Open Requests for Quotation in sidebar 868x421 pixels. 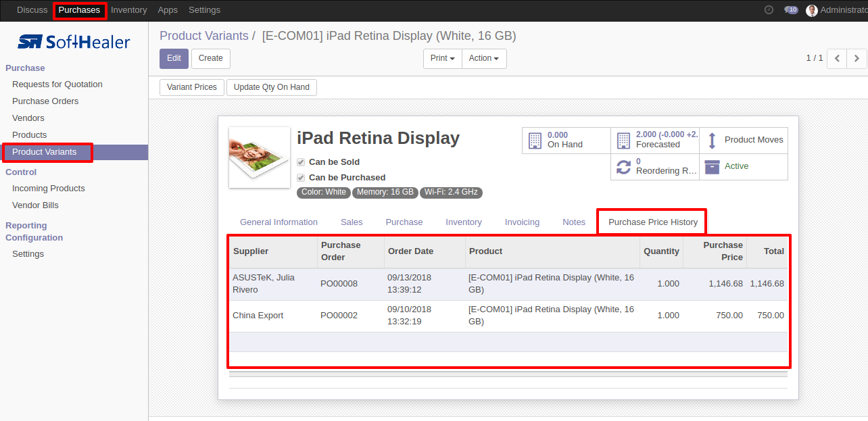[x=57, y=84]
